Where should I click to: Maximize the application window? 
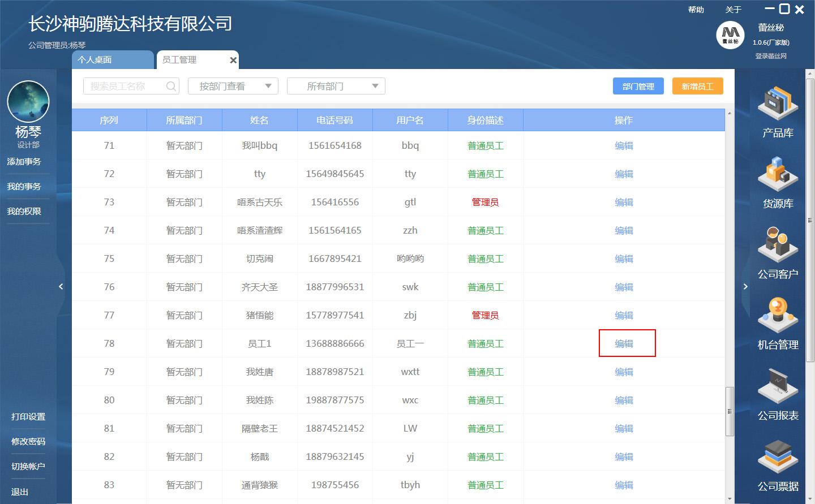pyautogui.click(x=784, y=8)
